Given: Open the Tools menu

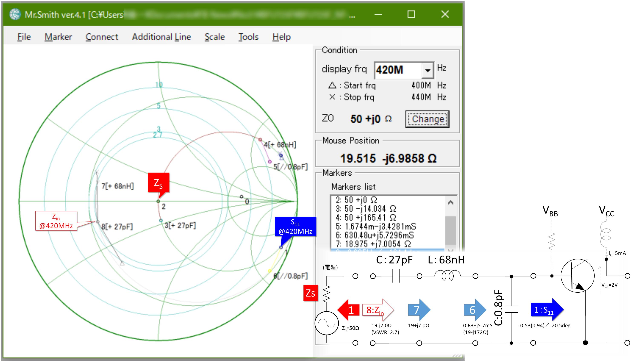Looking at the screenshot, I should (x=248, y=37).
